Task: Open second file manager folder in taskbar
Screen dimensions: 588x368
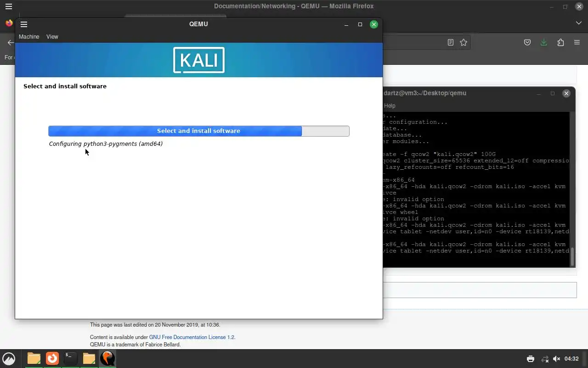Action: (89, 358)
